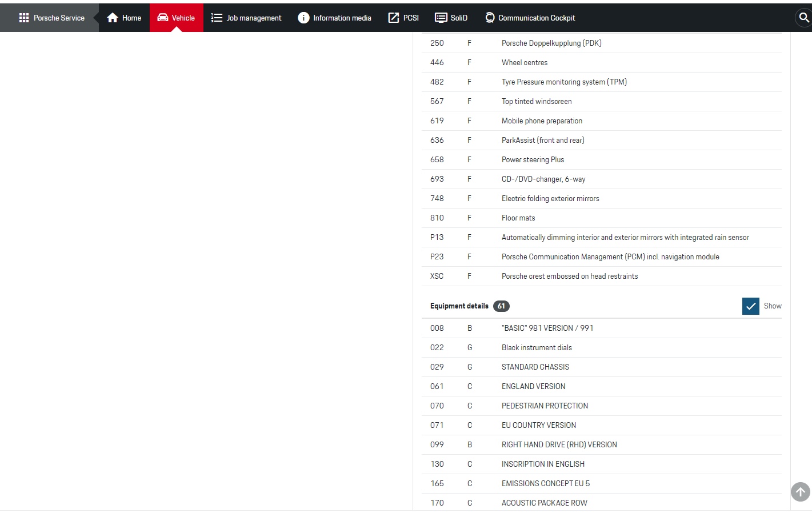Click the SoliD monitor icon
The height and width of the screenshot is (513, 812).
pos(441,18)
